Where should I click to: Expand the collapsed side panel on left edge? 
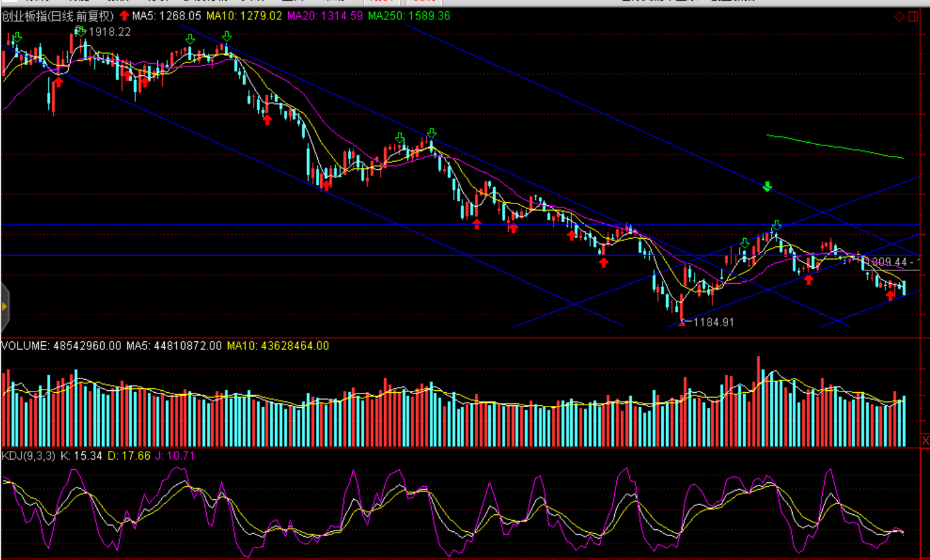pos(4,306)
